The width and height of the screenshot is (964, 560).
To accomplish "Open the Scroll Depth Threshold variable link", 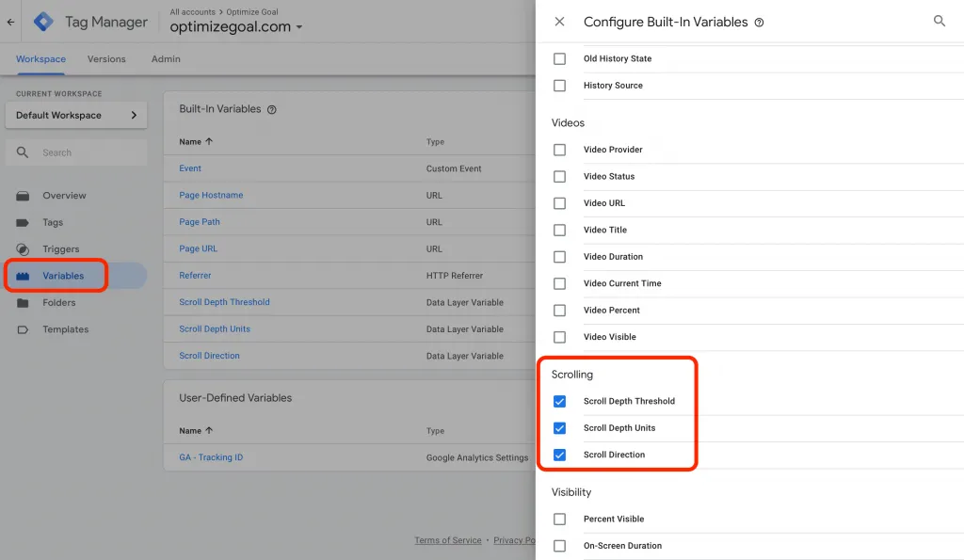I will (x=224, y=302).
